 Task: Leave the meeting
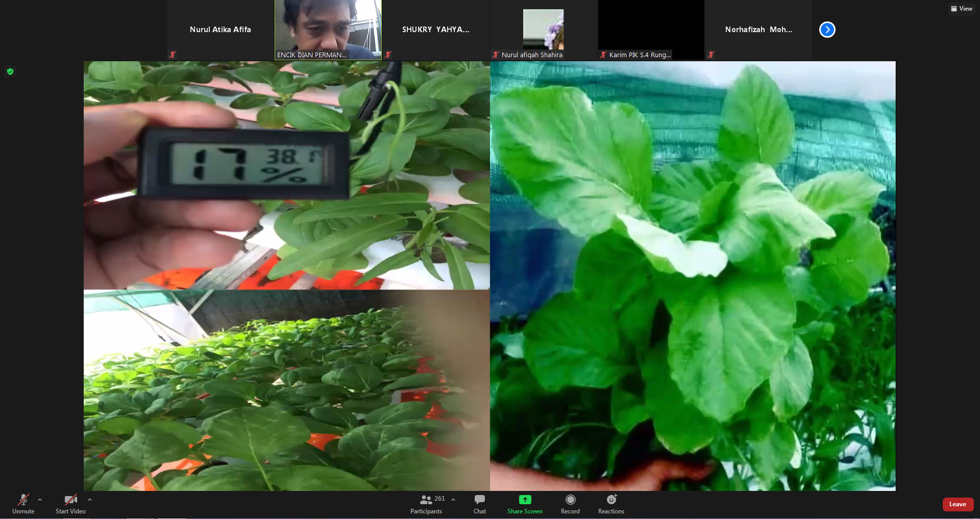[958, 504]
